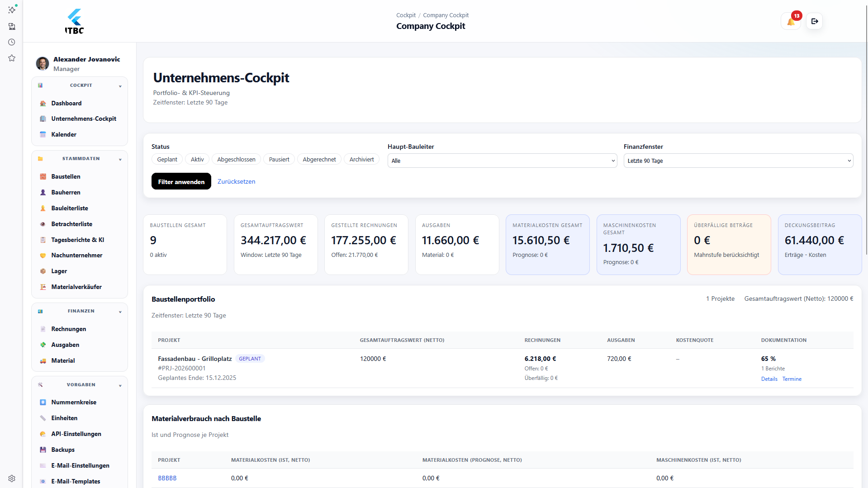Open the settings gear icon

click(x=12, y=479)
